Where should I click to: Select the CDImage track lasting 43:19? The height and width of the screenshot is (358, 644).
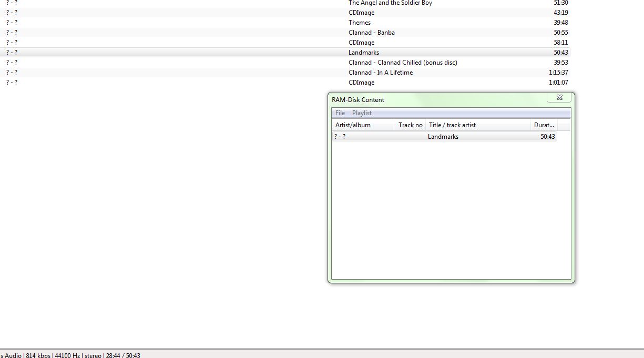click(362, 13)
